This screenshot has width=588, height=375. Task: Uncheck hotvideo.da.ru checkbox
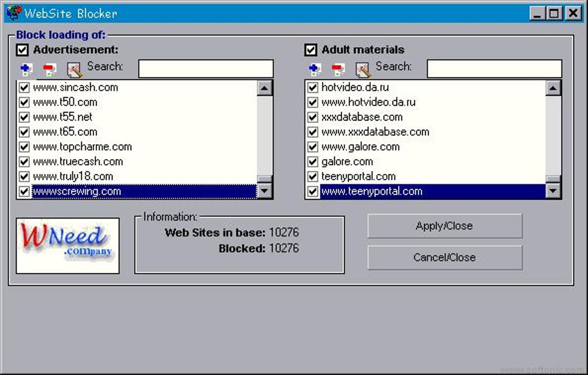coord(312,88)
